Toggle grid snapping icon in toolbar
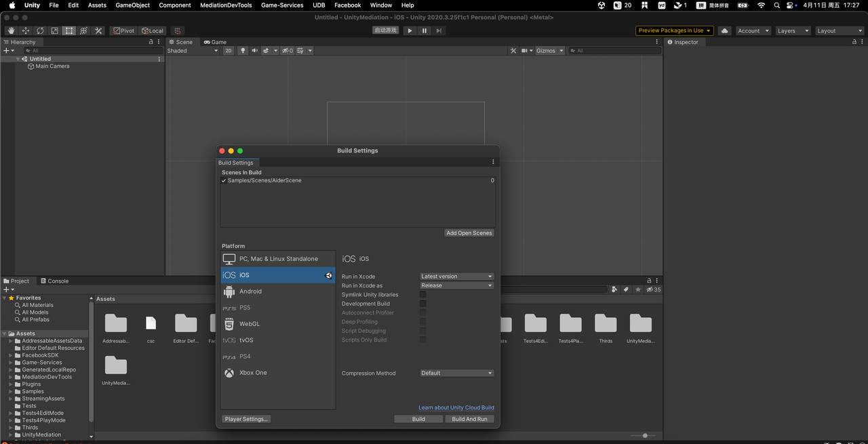The height and width of the screenshot is (444, 868). [177, 31]
